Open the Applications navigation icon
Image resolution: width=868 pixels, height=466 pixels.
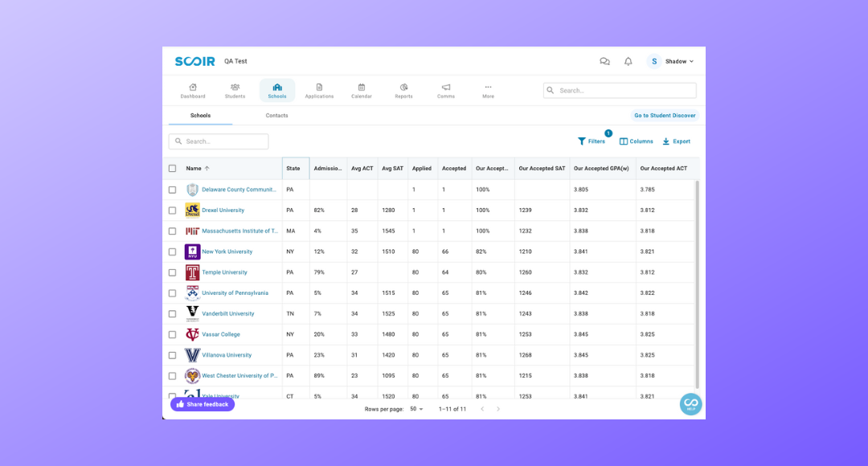319,90
